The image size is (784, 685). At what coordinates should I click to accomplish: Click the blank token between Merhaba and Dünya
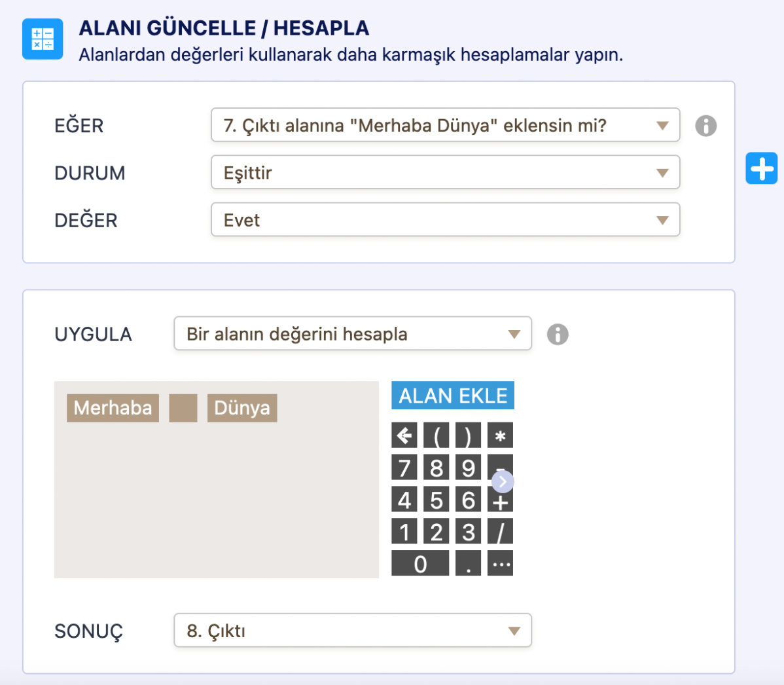pos(183,408)
